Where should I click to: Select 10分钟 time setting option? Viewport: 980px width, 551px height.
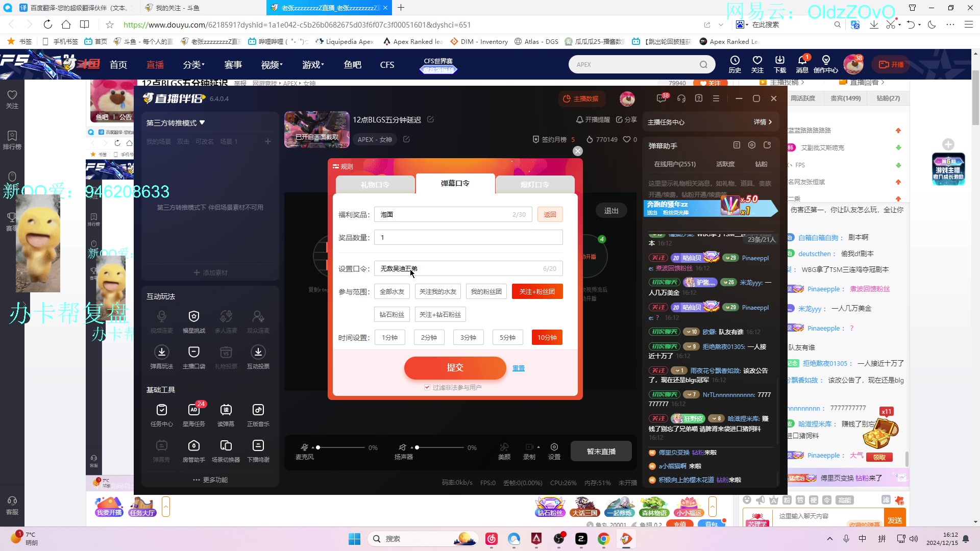click(x=547, y=337)
